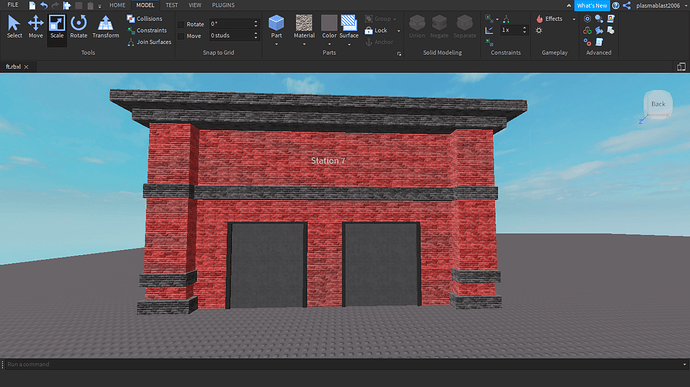Click the new file icon
The height and width of the screenshot is (387, 690).
[32, 5]
